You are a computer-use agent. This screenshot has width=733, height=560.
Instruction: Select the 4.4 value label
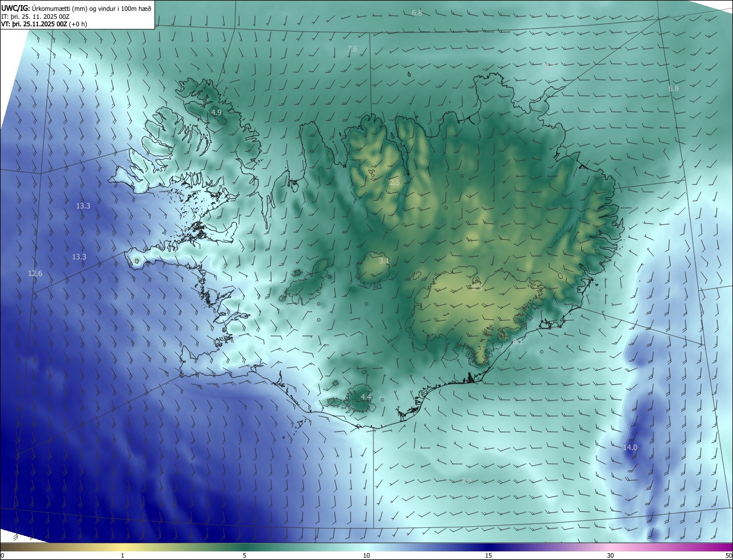366,397
